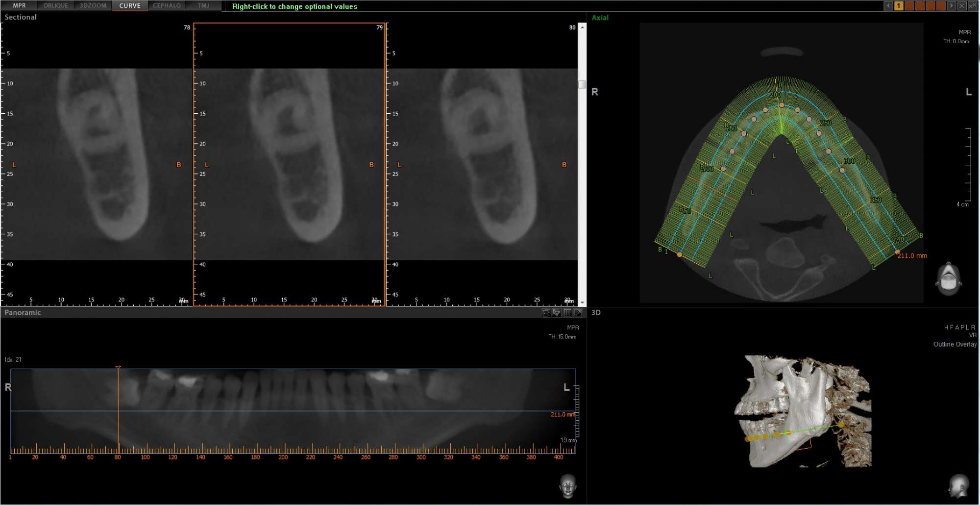980x505 pixels.
Task: Click the Outline Overlay label in 3D view
Action: click(x=955, y=344)
